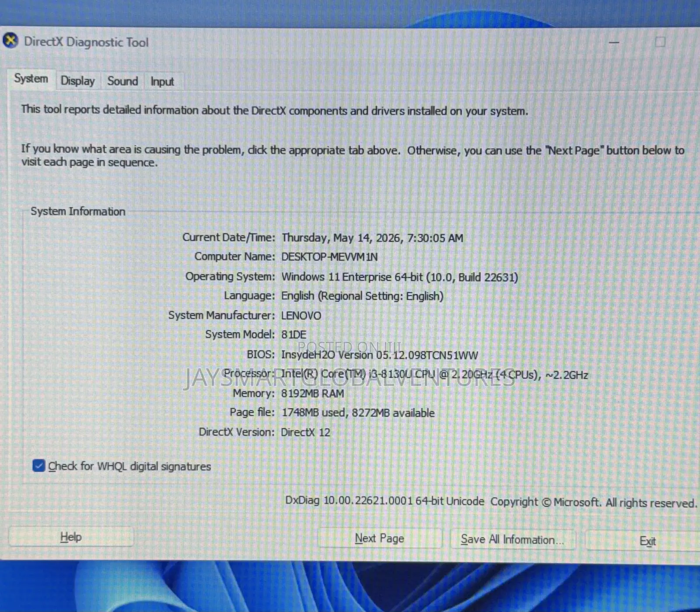700x612 pixels.
Task: Click the System Model label
Action: tap(240, 334)
